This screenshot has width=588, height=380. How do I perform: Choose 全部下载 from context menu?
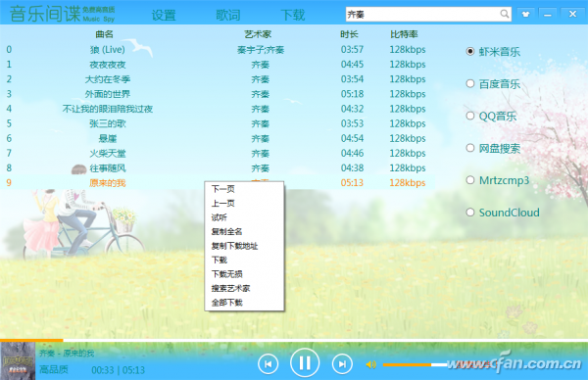(x=244, y=303)
